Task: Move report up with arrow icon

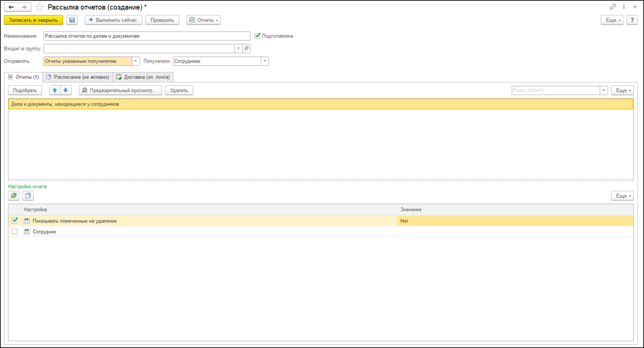Action: 55,90
